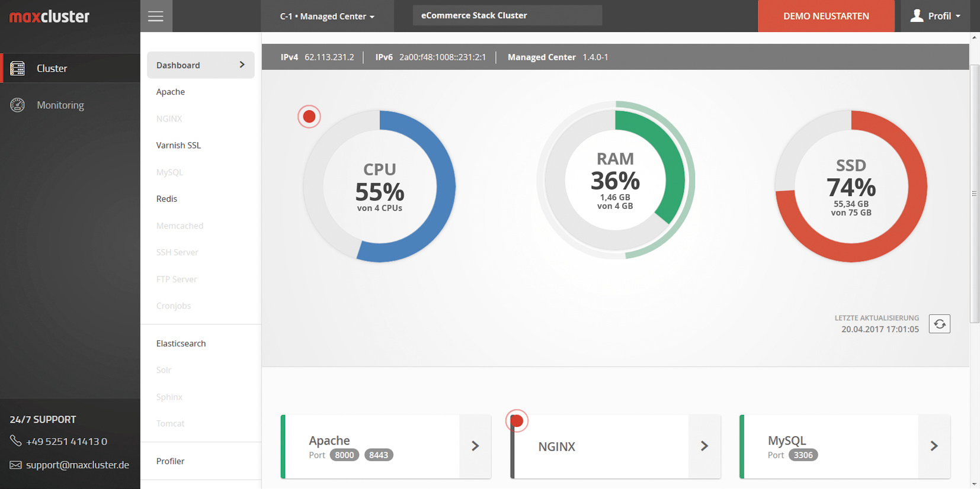Email support@maxcluster.de

tap(78, 465)
